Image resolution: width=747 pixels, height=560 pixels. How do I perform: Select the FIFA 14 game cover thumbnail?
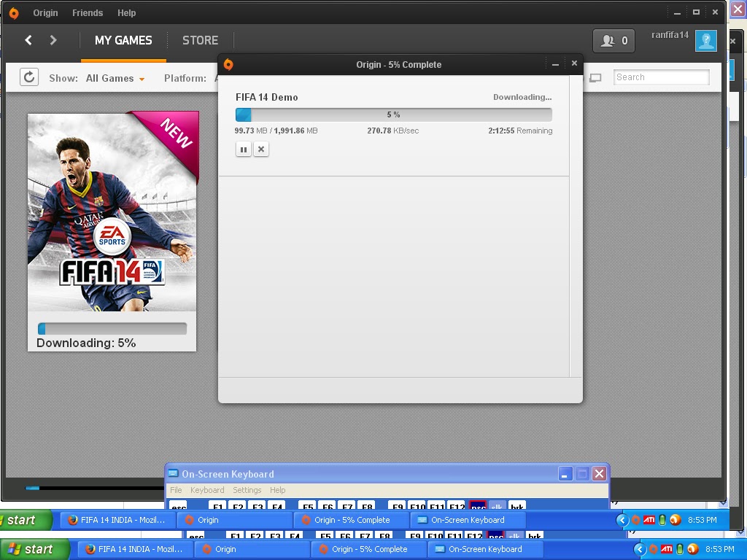(x=112, y=211)
